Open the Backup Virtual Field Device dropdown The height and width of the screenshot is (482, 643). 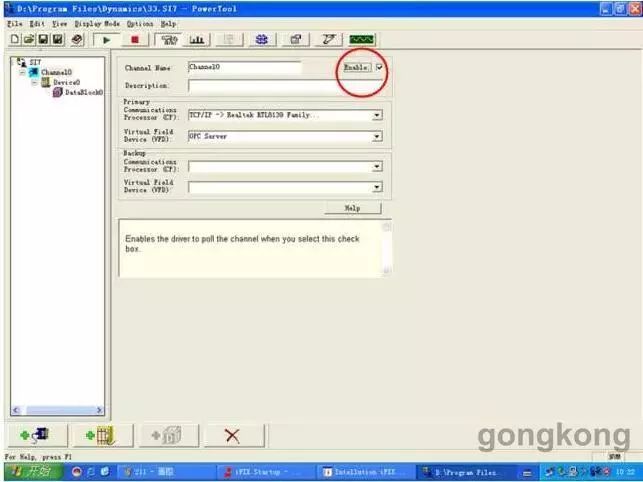(377, 187)
